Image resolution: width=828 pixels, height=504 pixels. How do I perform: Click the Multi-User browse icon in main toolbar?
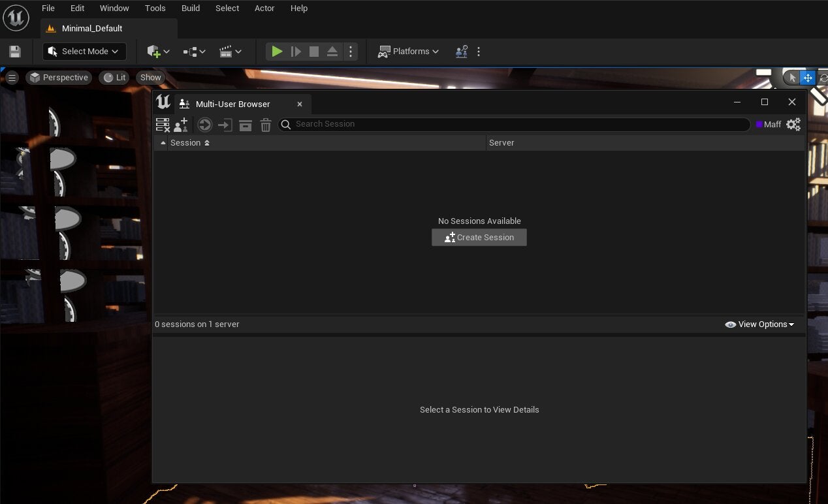click(462, 52)
